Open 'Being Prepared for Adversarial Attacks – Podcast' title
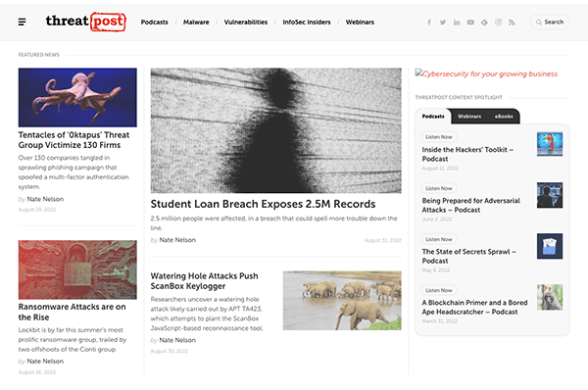This screenshot has width=588, height=390. [471, 205]
